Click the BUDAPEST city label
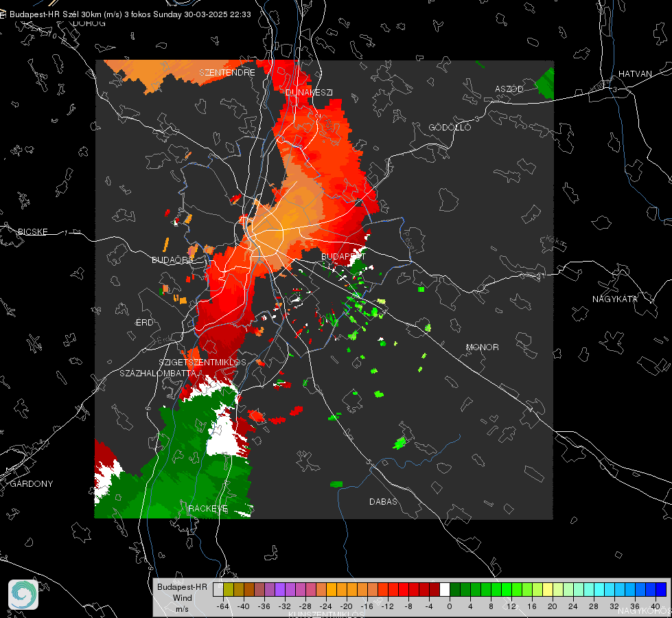672x618 pixels. (343, 256)
